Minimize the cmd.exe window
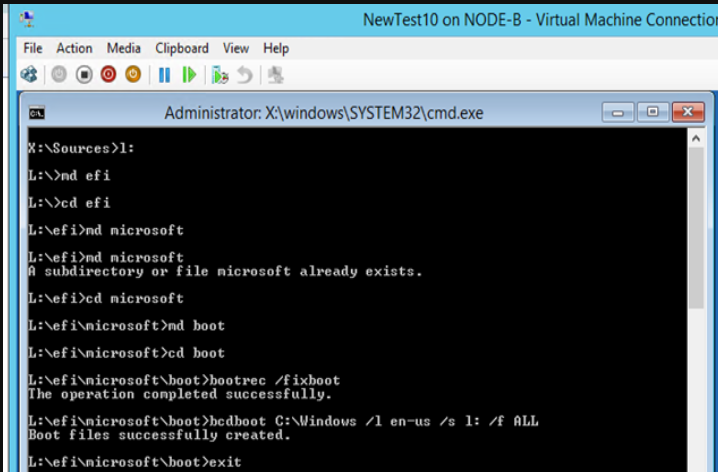Viewport: 718px width, 472px height. [618, 112]
